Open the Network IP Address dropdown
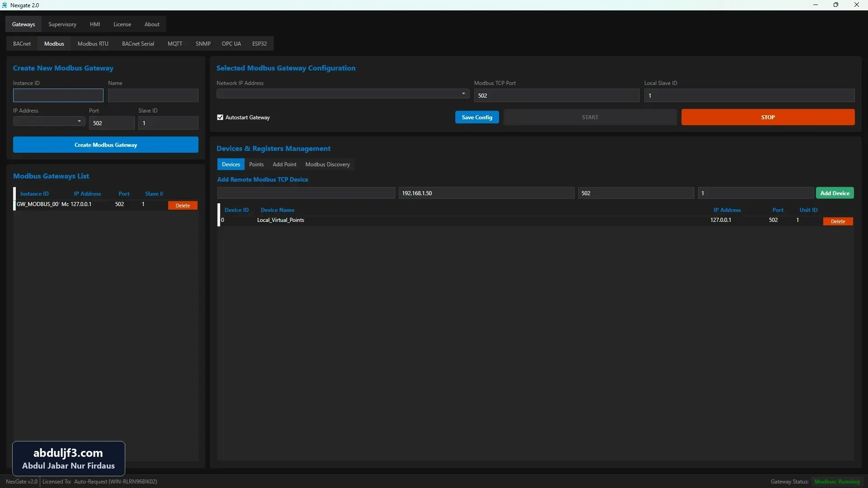This screenshot has height=488, width=868. (343, 94)
